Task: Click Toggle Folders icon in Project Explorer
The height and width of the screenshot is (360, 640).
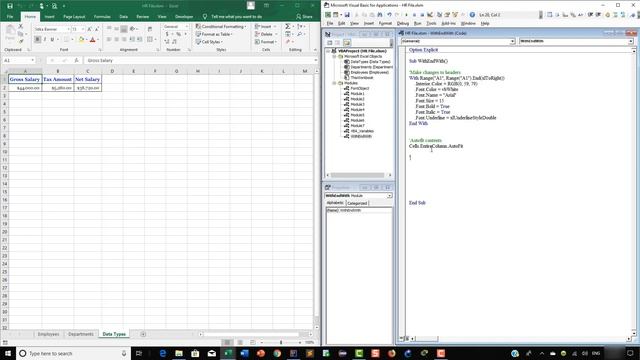Action: click(x=347, y=42)
